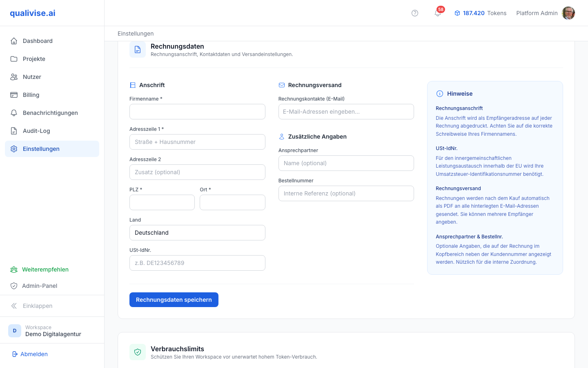Click the Verbrauchslimits heading
Screen dimensions: 588x368
point(177,349)
